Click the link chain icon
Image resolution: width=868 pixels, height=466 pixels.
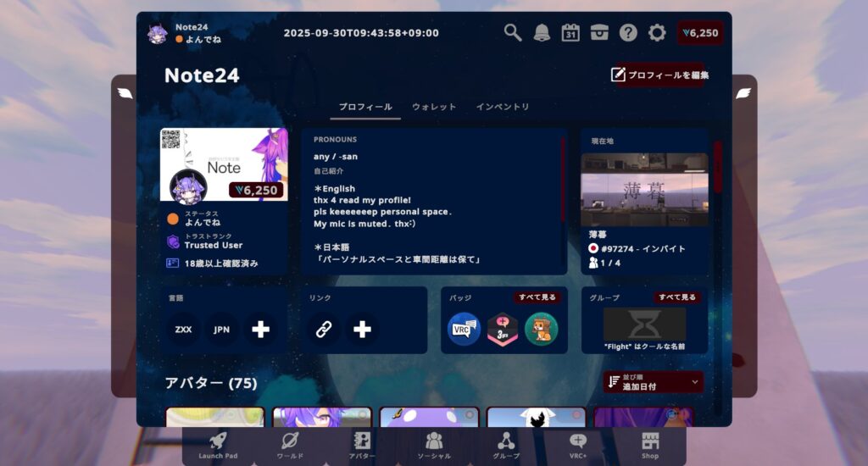coord(323,329)
